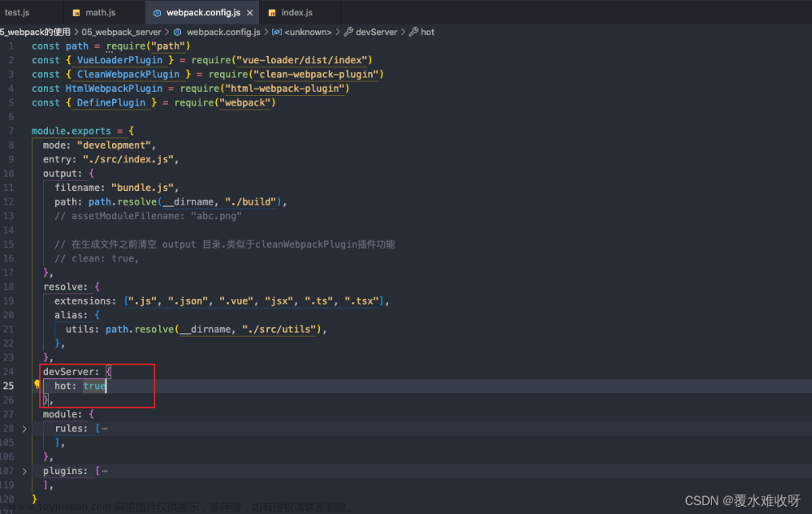Click the "clean-webpack-plugin" string
The height and width of the screenshot is (514, 812).
point(316,74)
